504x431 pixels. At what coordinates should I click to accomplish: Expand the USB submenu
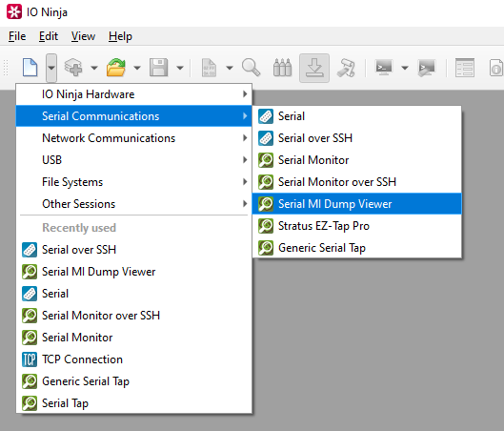[x=134, y=160]
